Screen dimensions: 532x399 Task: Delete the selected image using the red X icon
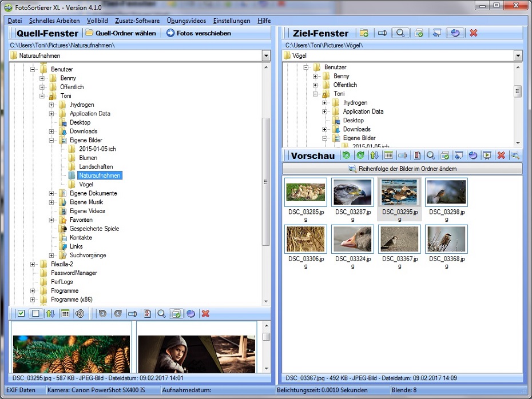(500, 155)
